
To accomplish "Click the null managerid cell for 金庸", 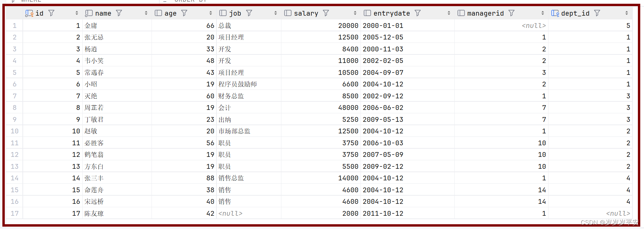I will [x=534, y=26].
